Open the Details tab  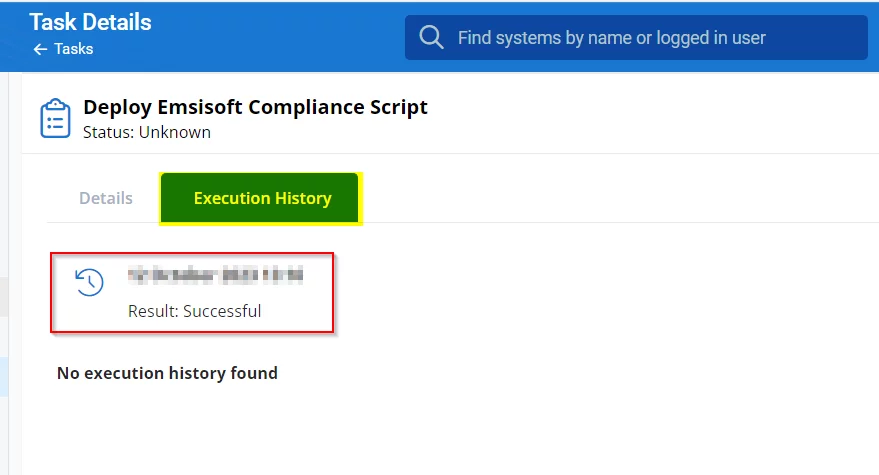tap(106, 198)
